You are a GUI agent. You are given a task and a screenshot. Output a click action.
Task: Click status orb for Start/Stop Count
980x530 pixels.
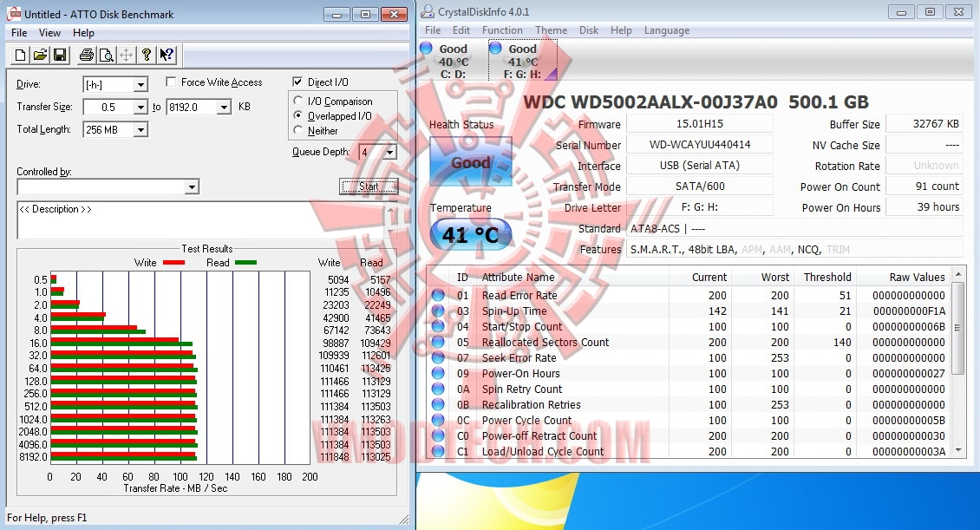click(x=437, y=326)
